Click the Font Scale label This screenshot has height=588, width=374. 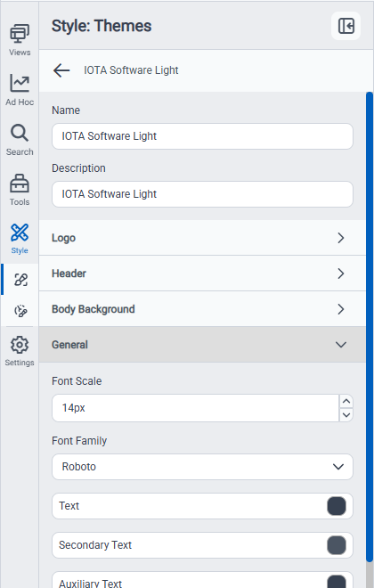(x=77, y=381)
